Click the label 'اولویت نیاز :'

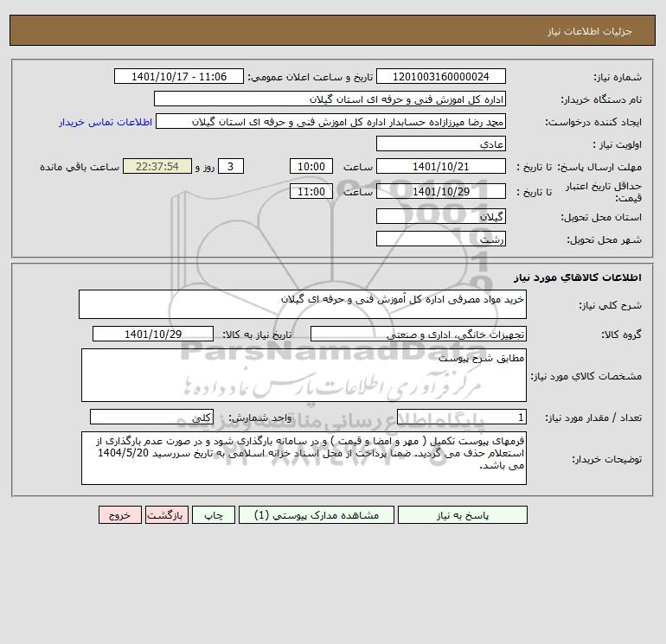click(x=618, y=144)
